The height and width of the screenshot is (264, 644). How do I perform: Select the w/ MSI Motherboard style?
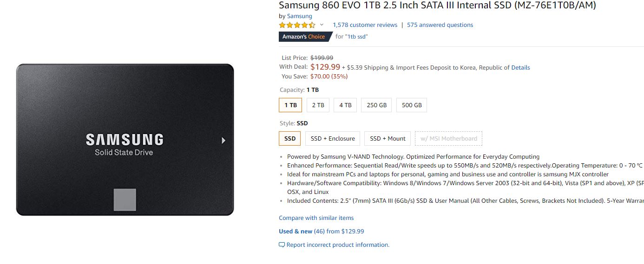click(448, 139)
